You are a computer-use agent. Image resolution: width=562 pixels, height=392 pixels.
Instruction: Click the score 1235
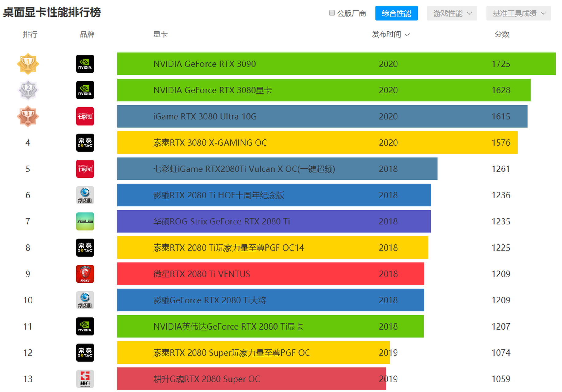pos(501,222)
